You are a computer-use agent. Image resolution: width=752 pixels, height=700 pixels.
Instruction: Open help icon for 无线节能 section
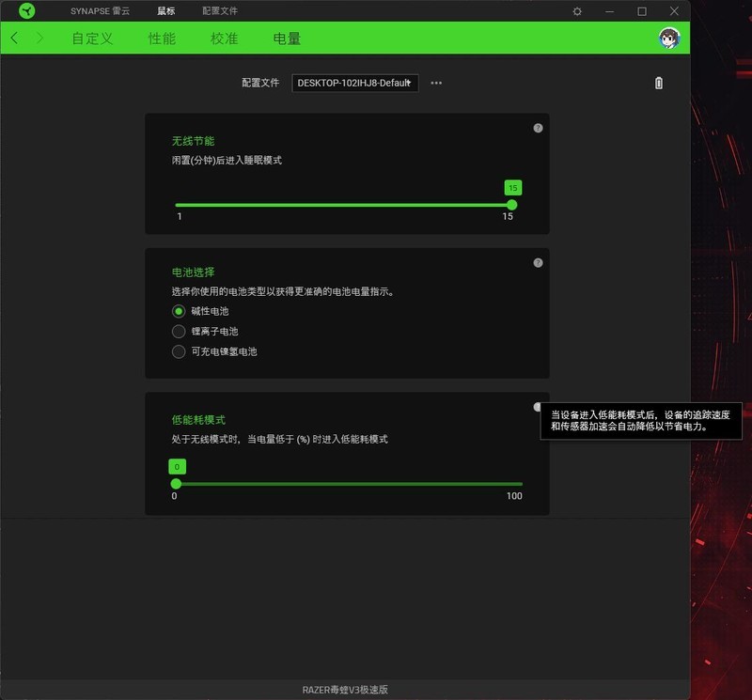point(538,128)
